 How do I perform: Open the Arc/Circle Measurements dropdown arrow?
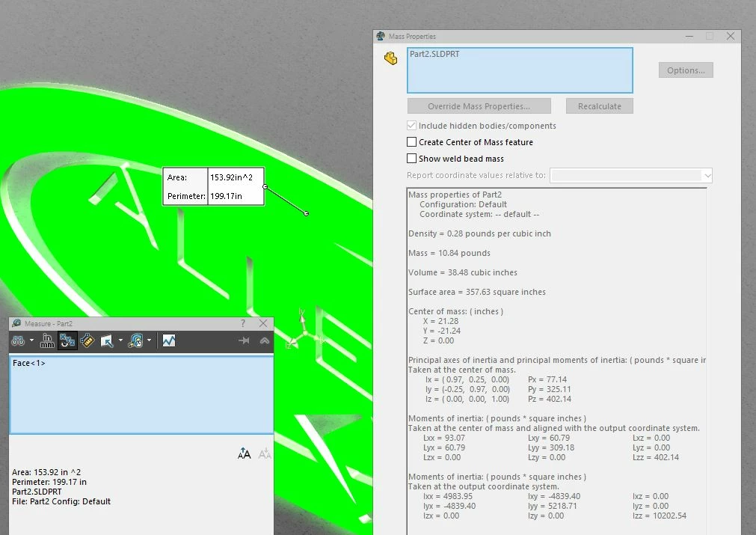(32, 340)
